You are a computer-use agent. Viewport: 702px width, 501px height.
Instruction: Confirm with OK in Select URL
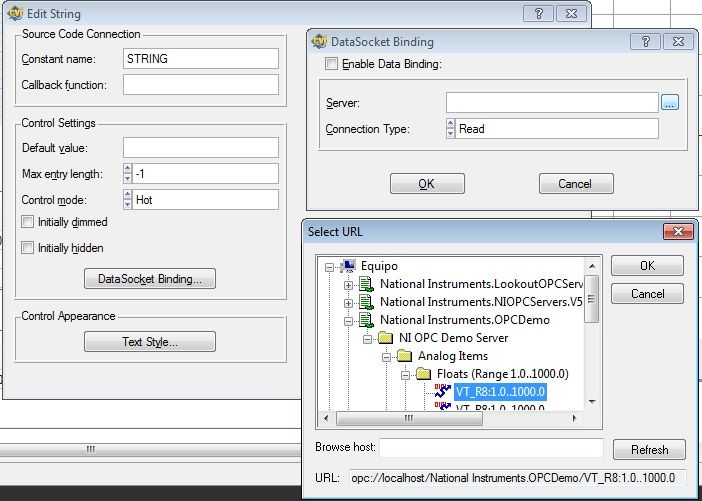point(647,265)
